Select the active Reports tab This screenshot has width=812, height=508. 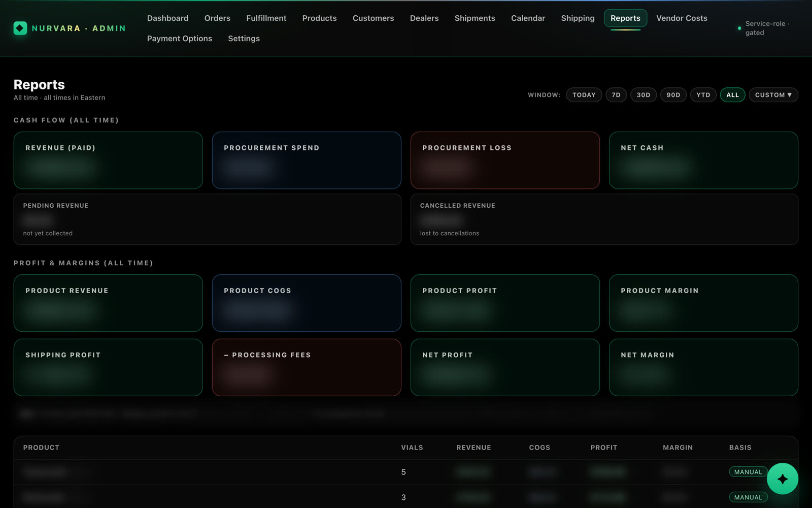[x=625, y=18]
